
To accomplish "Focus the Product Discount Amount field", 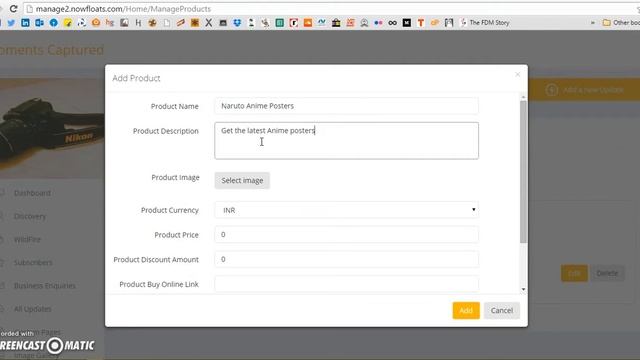I will coord(346,259).
